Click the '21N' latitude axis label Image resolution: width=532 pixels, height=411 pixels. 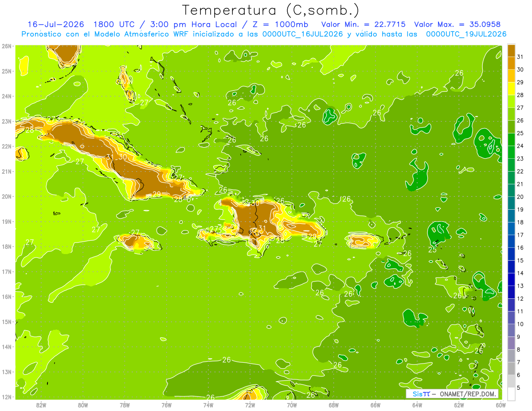[7, 171]
